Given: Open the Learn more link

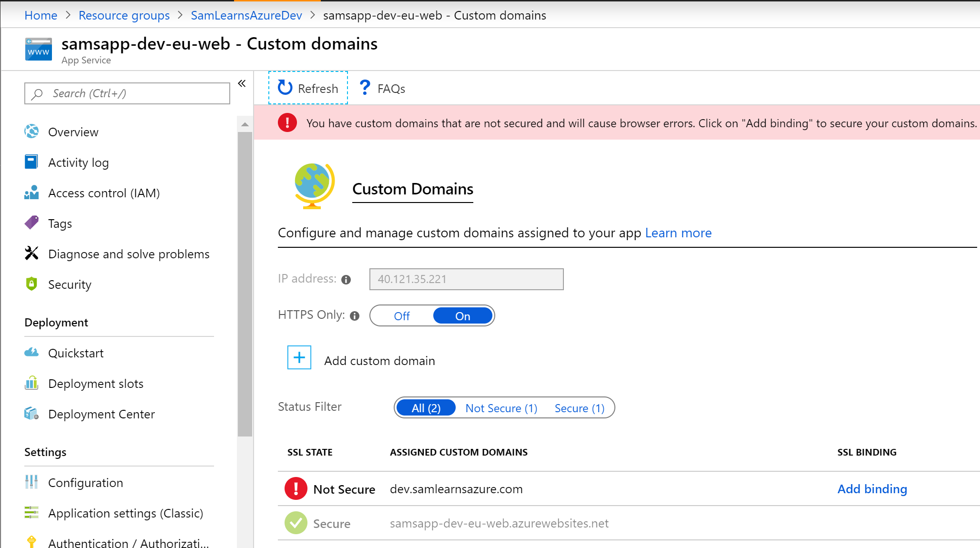Looking at the screenshot, I should pyautogui.click(x=678, y=233).
